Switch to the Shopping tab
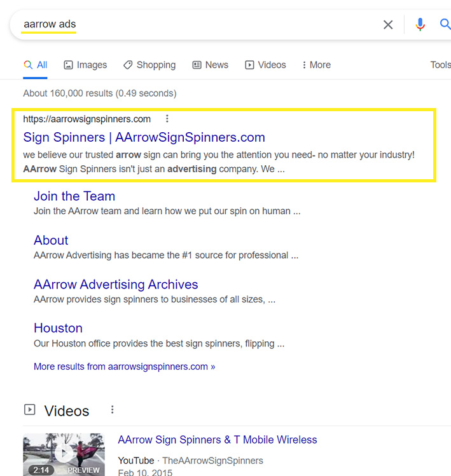Viewport: 451px width, 476px height. tap(149, 65)
